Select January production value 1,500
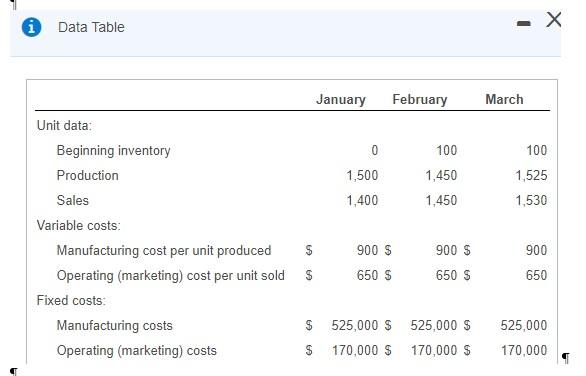The height and width of the screenshot is (376, 586). click(x=362, y=176)
